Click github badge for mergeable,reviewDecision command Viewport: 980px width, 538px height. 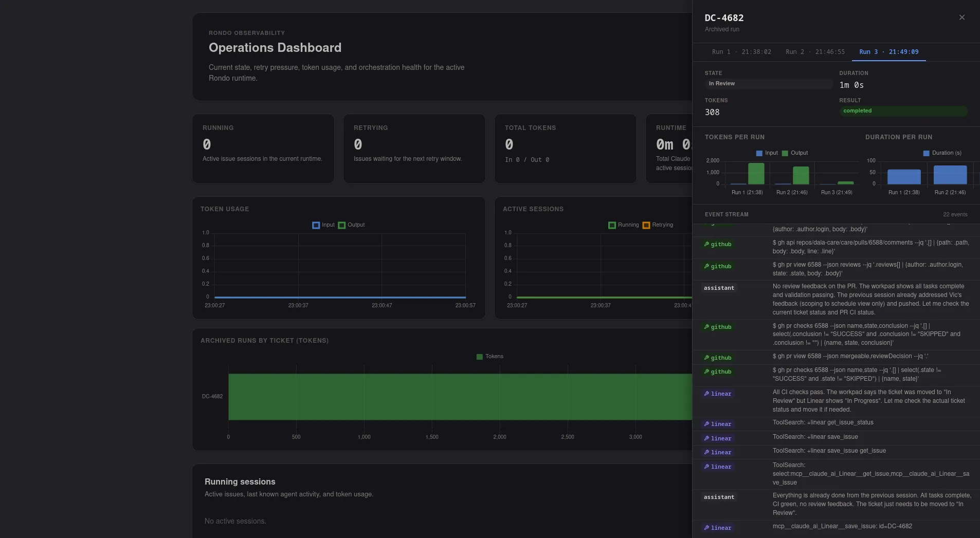coord(718,358)
